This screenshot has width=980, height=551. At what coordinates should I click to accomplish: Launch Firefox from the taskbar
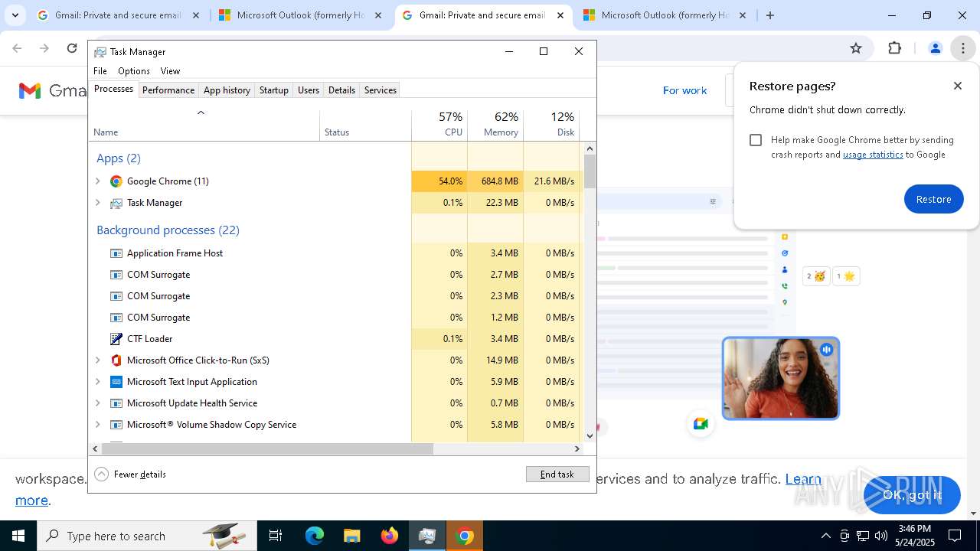pos(390,536)
